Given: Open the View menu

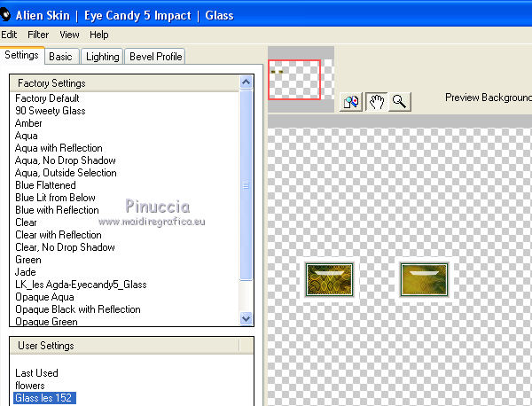Looking at the screenshot, I should 69,35.
